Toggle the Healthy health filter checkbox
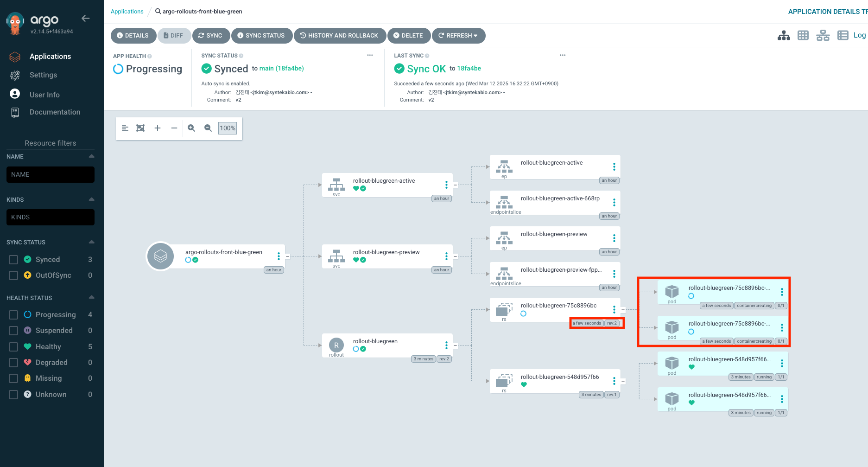This screenshot has height=467, width=868. tap(13, 347)
